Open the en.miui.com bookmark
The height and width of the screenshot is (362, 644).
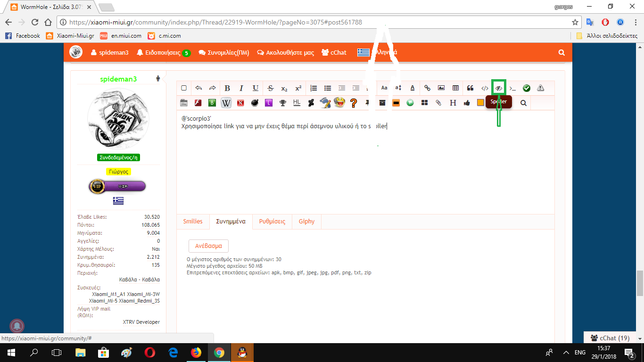tap(120, 35)
